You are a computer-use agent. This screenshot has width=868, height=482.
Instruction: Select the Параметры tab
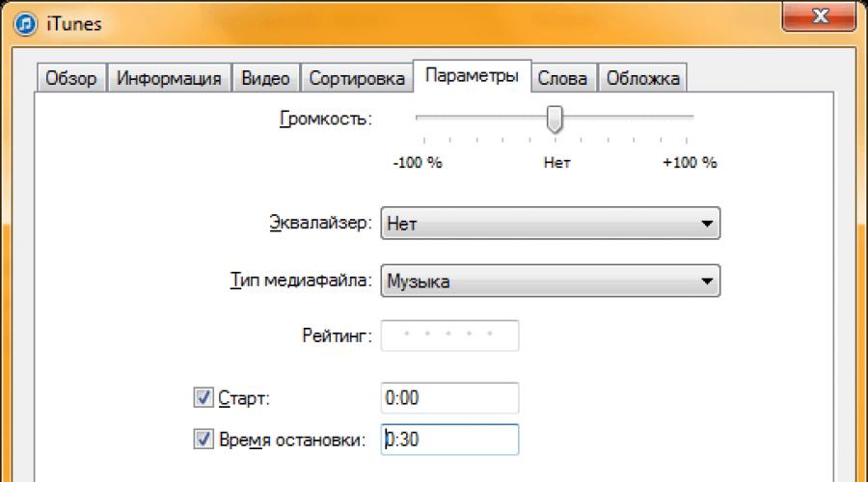(473, 76)
